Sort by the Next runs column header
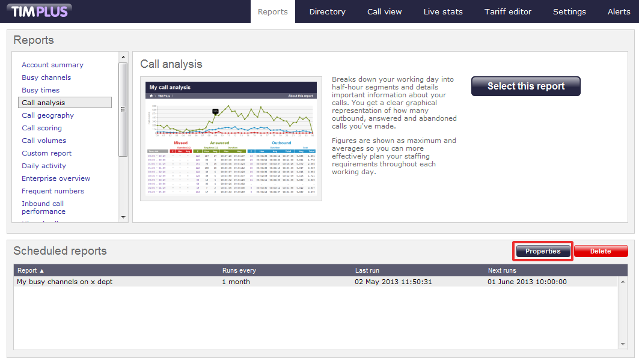The height and width of the screenshot is (364, 639). tap(502, 270)
